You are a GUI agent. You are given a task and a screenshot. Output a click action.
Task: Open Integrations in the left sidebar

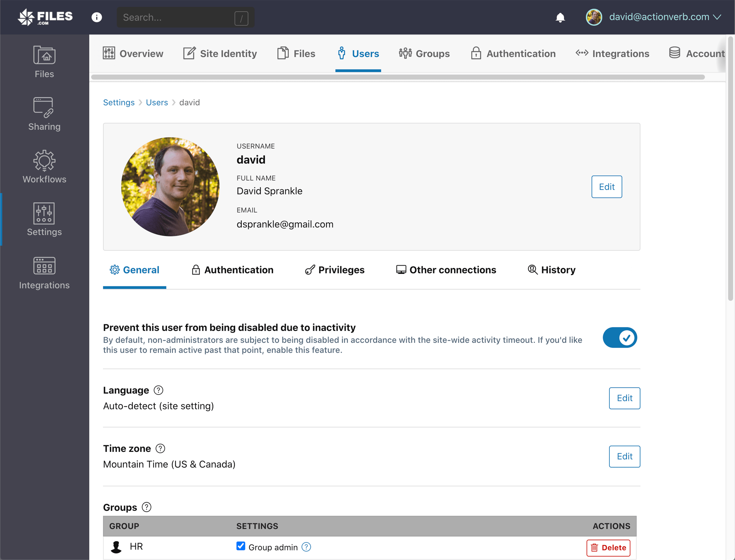coord(44,273)
